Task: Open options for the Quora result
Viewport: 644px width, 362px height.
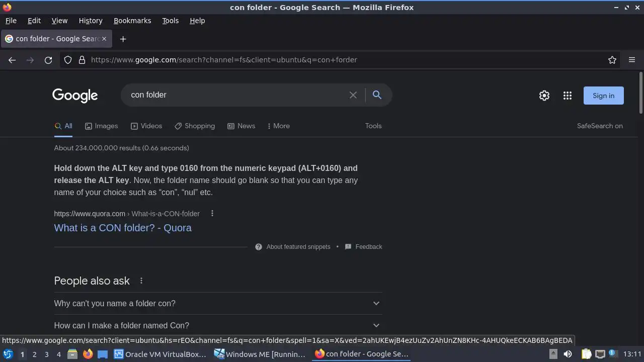Action: pyautogui.click(x=212, y=213)
